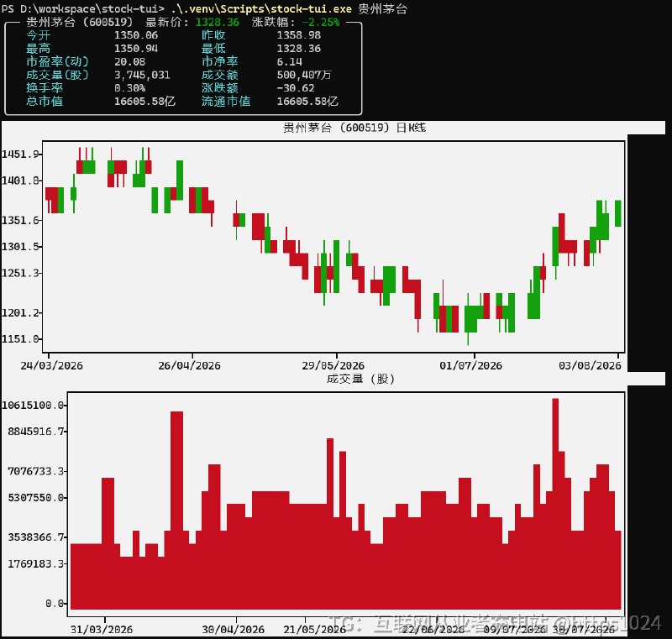672x639 pixels.
Task: Click the 1451.9 price axis label
Action: click(x=20, y=155)
